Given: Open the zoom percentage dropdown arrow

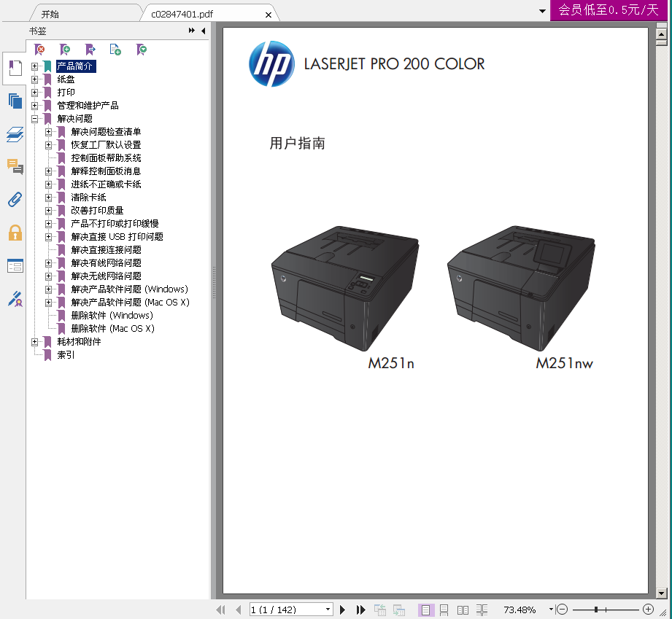Looking at the screenshot, I should click(x=551, y=609).
